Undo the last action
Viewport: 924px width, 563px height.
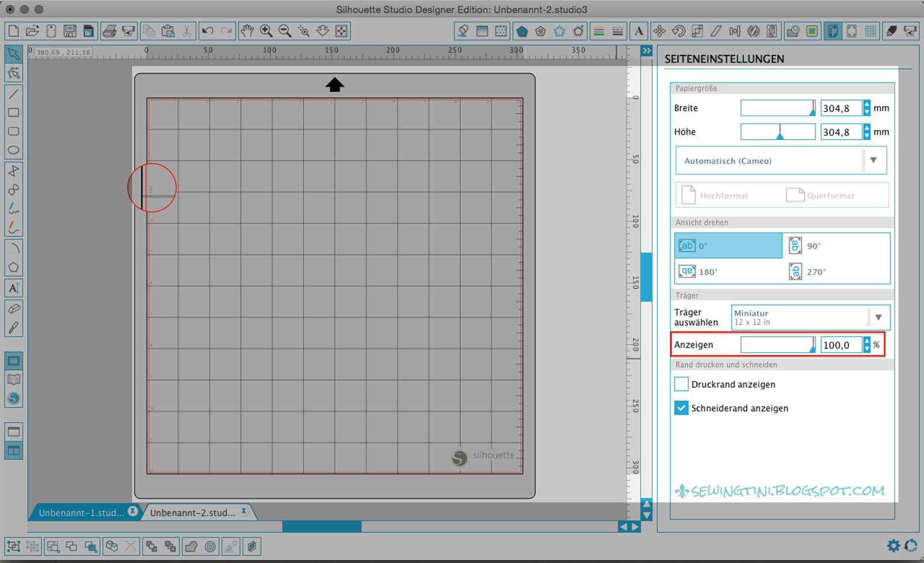[x=208, y=31]
